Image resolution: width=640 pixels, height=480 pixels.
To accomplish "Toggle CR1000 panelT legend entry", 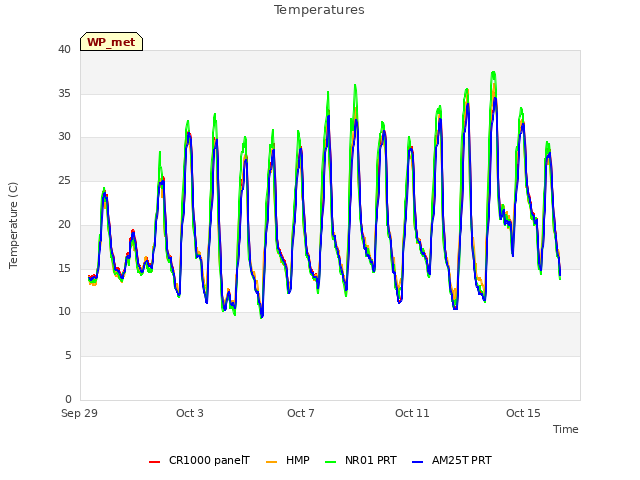I will [x=200, y=461].
